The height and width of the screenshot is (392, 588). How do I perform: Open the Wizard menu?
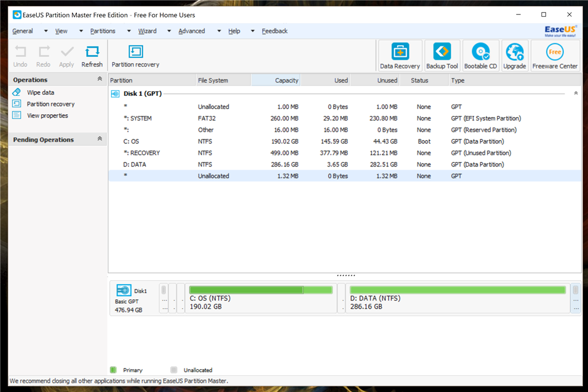pos(148,31)
